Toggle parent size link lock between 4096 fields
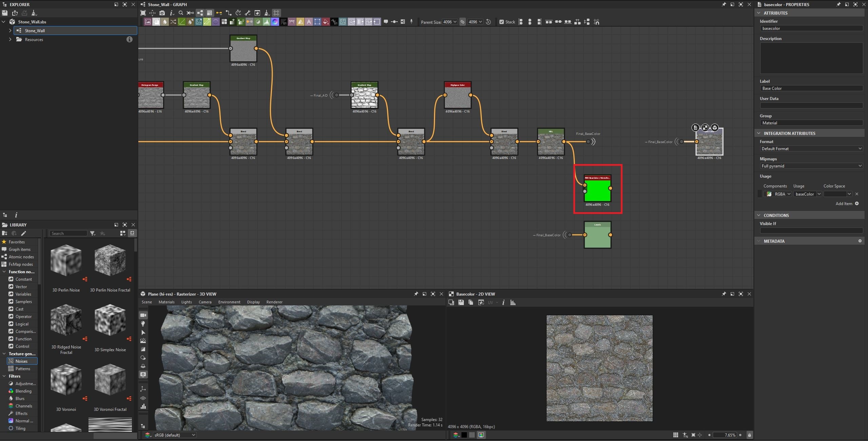Viewport: 868px width, 441px height. tap(462, 22)
